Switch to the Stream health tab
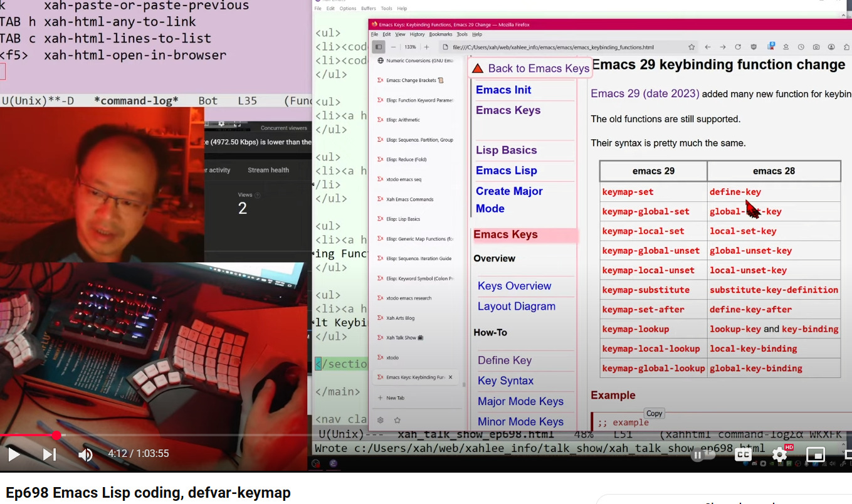This screenshot has height=504, width=852. (x=268, y=170)
